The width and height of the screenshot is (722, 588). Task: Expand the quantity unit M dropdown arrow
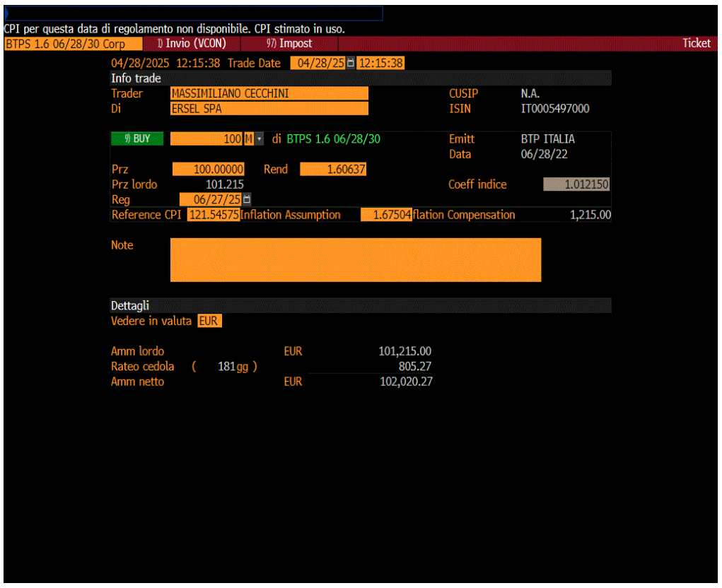260,139
